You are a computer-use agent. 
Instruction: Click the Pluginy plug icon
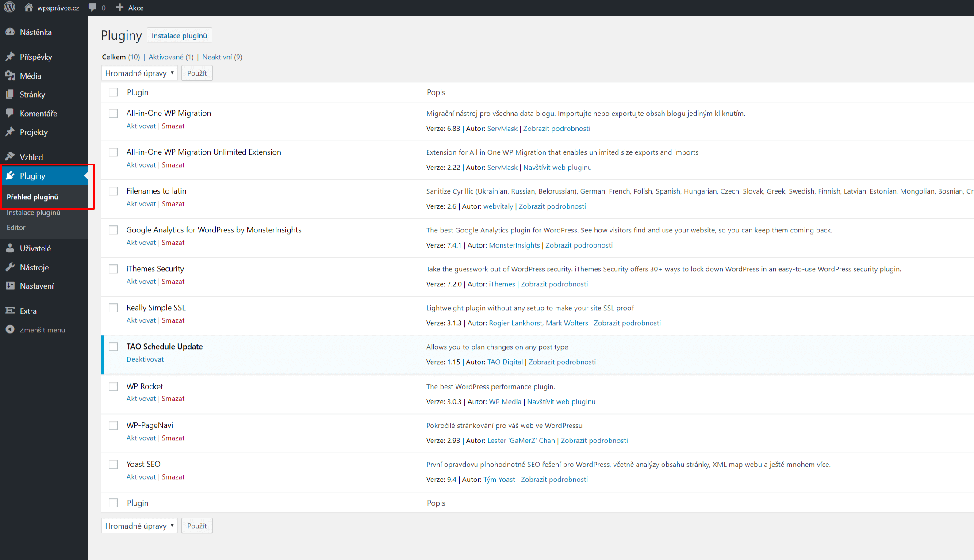pyautogui.click(x=10, y=175)
